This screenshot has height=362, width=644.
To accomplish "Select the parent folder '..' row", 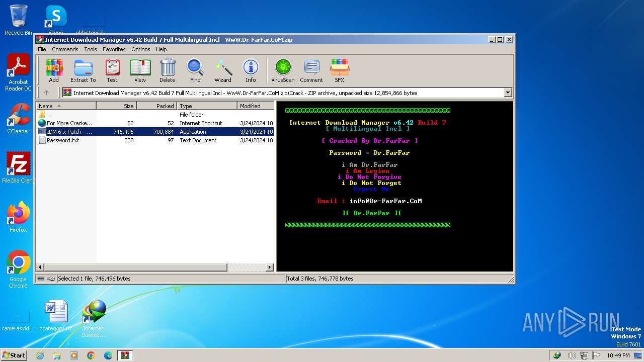I will pos(155,115).
